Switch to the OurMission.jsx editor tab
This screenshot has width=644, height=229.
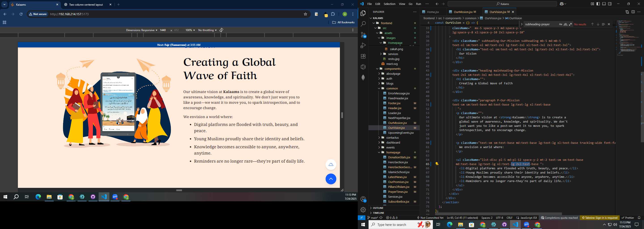(x=464, y=12)
